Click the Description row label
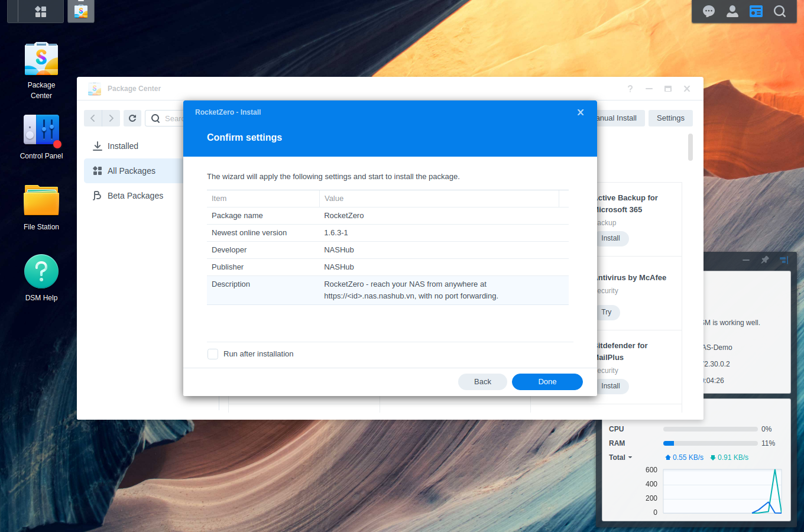The width and height of the screenshot is (804, 532). coord(231,284)
